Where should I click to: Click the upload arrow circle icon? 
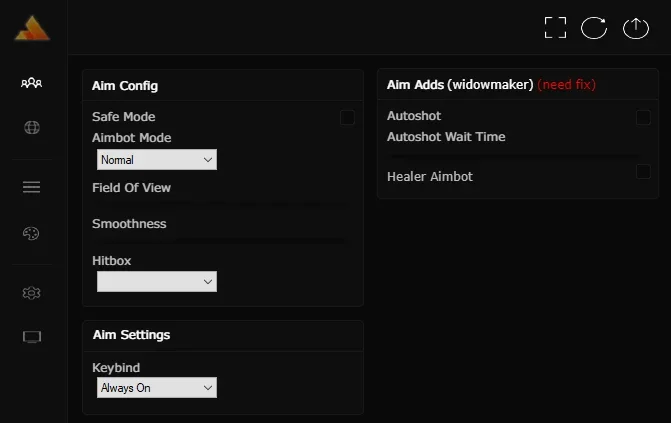coord(636,28)
